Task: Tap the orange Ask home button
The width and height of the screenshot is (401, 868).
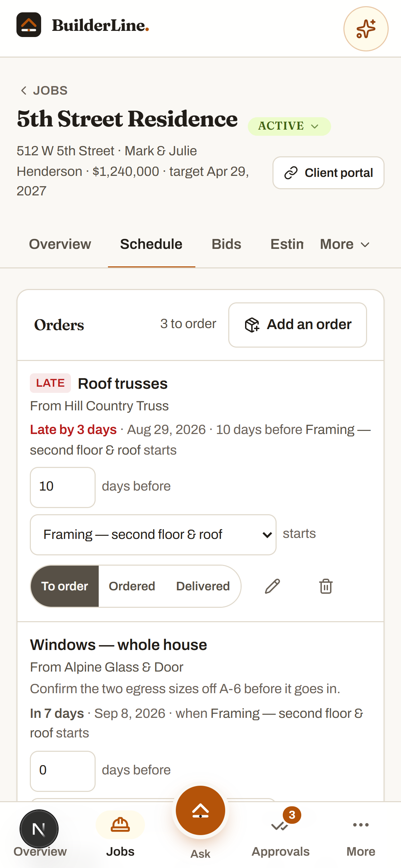Action: pos(200,810)
